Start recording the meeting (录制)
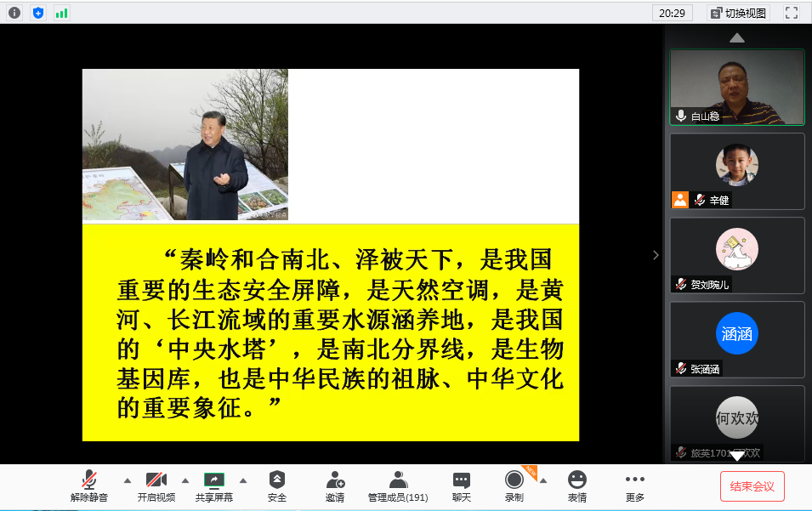The image size is (812, 511). click(514, 486)
